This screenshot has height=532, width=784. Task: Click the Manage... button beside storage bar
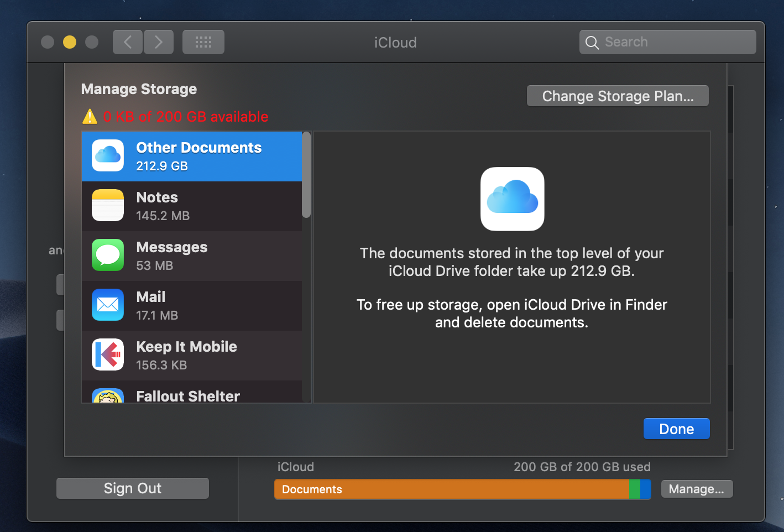pyautogui.click(x=697, y=489)
